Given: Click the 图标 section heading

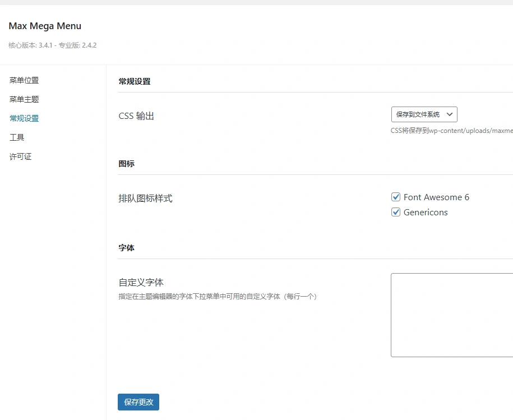Looking at the screenshot, I should point(126,163).
